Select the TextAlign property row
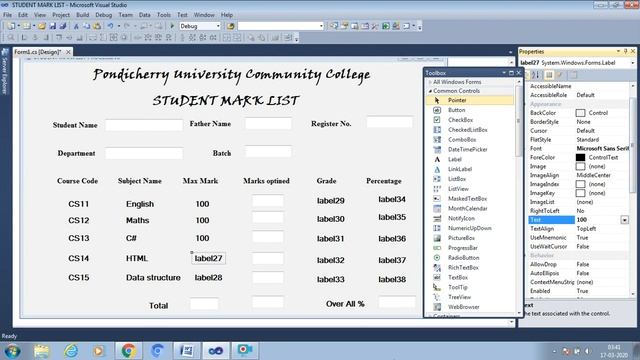The image size is (640, 360). (x=579, y=229)
